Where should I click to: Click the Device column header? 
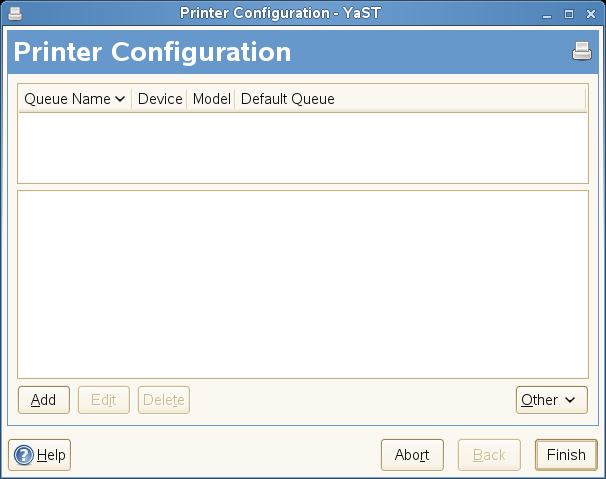[x=160, y=99]
